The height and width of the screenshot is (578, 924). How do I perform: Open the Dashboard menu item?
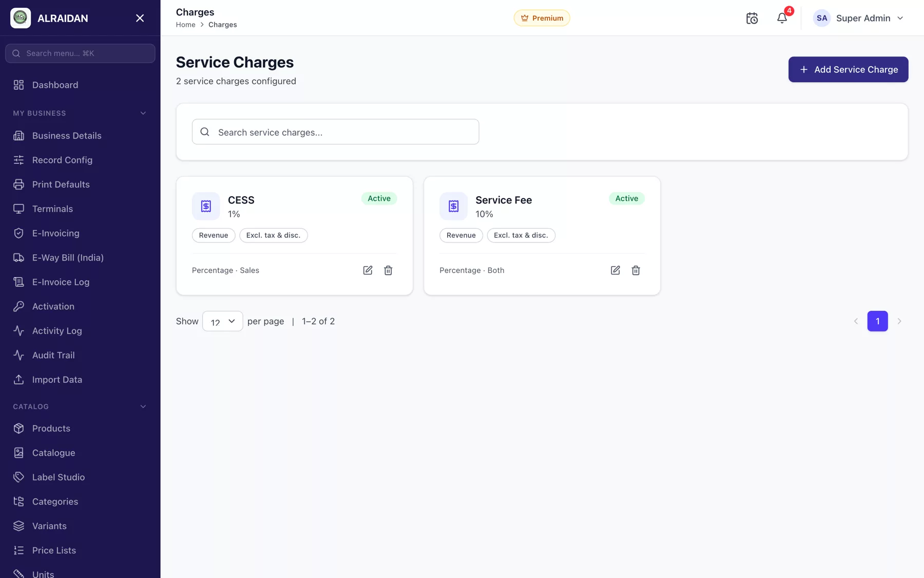pos(80,85)
